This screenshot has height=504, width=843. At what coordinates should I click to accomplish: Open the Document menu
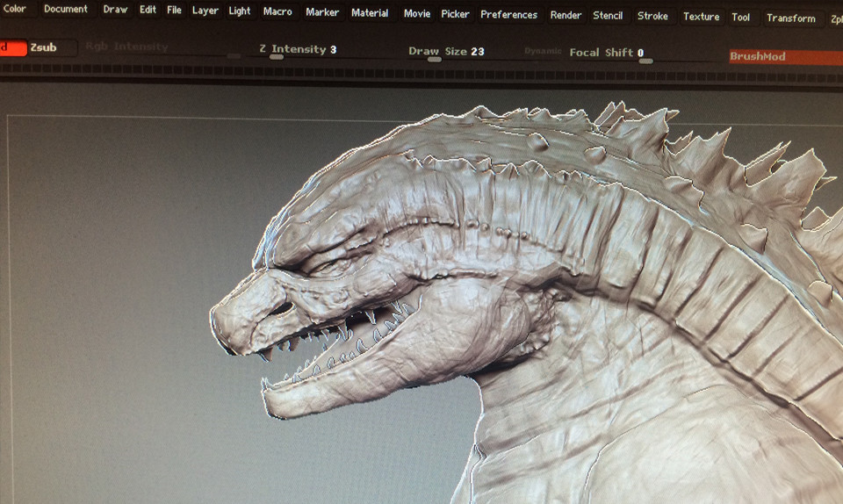(66, 10)
